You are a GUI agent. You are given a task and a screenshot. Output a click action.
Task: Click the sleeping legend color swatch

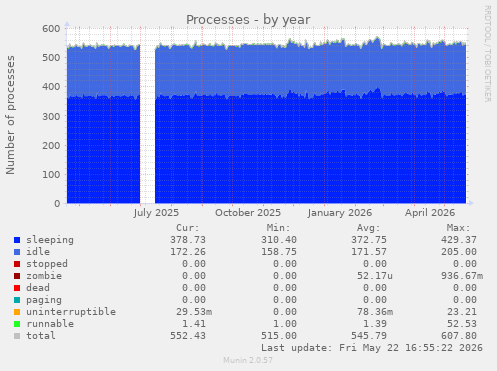tap(17, 240)
